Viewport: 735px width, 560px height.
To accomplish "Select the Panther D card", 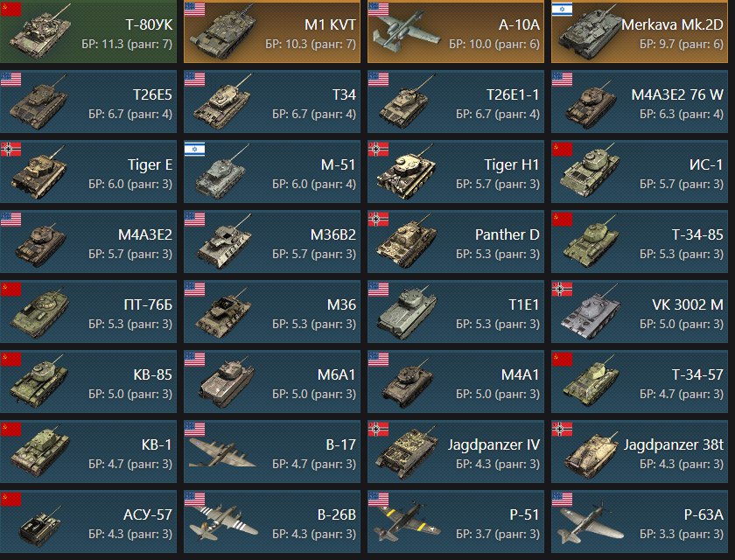I will (x=456, y=241).
